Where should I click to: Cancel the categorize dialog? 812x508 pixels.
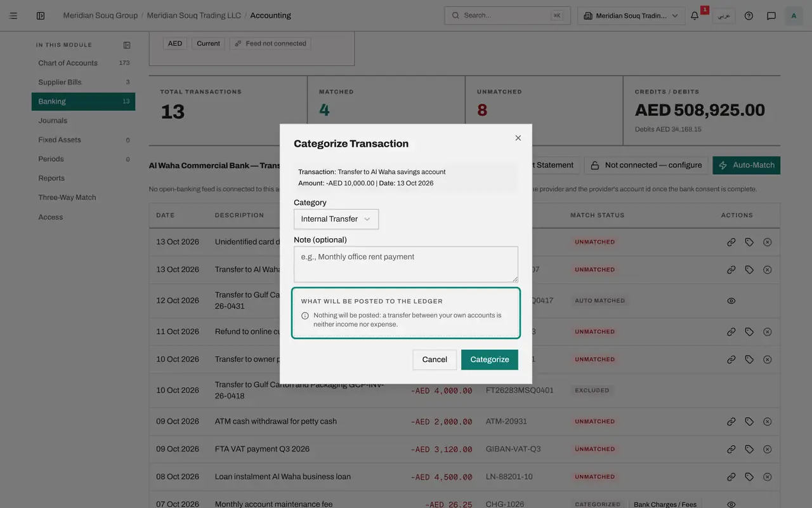[435, 359]
